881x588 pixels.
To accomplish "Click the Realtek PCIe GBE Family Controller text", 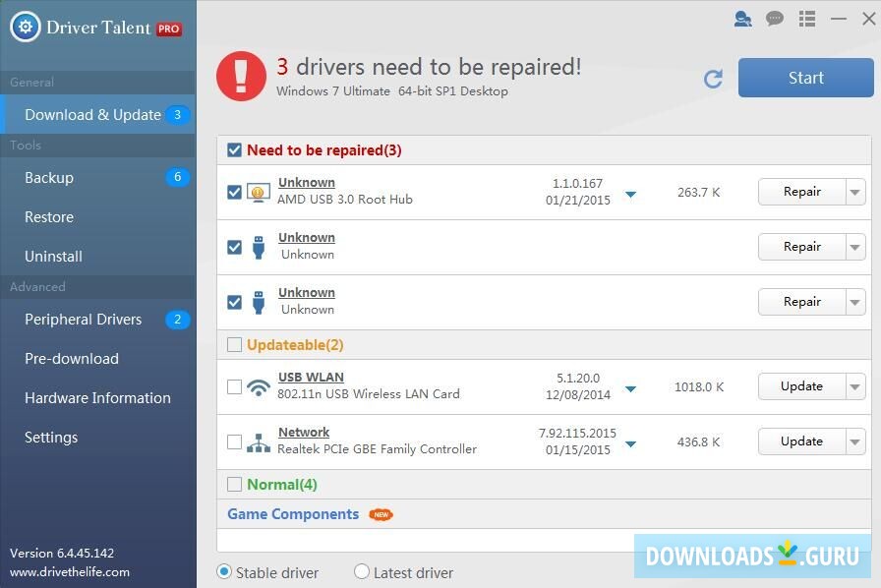I will (377, 449).
